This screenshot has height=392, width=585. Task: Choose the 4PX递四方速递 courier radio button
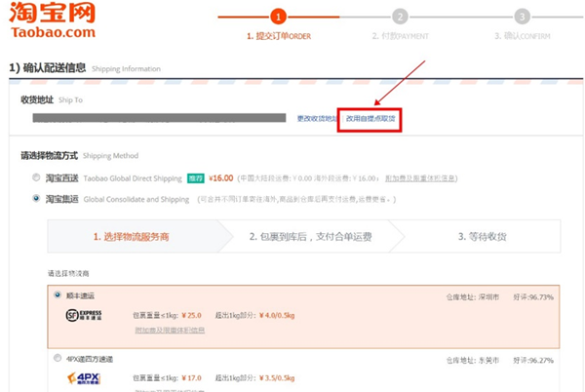pos(58,358)
